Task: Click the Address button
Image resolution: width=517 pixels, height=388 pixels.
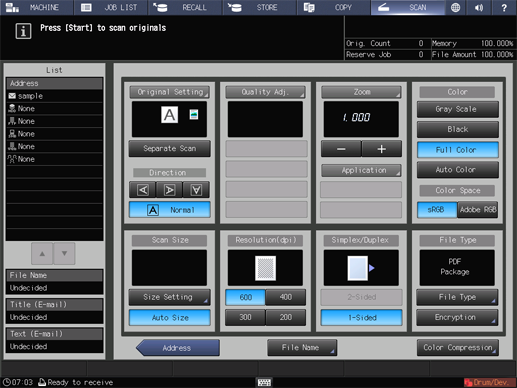Action: pyautogui.click(x=178, y=348)
